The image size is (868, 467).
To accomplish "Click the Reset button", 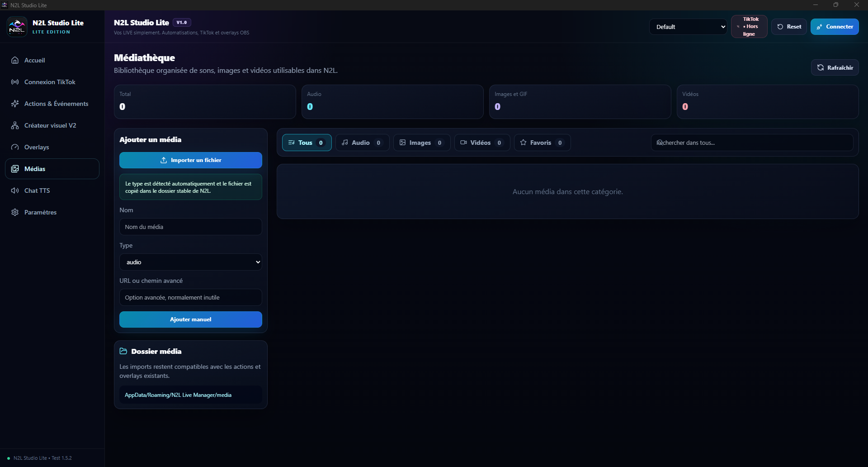I will (x=789, y=27).
